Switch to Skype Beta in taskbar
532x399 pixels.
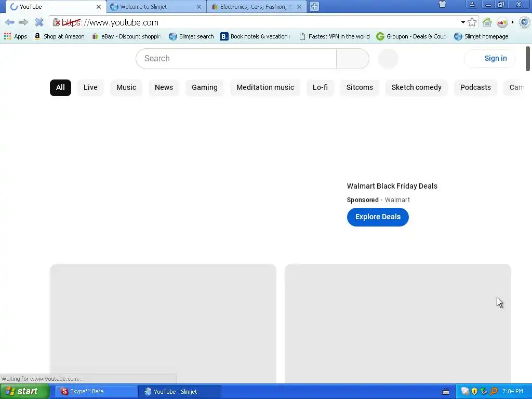coord(96,392)
